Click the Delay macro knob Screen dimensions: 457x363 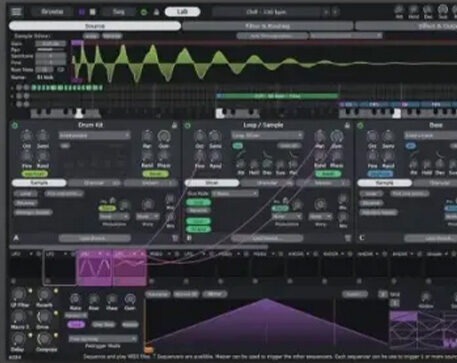18,339
